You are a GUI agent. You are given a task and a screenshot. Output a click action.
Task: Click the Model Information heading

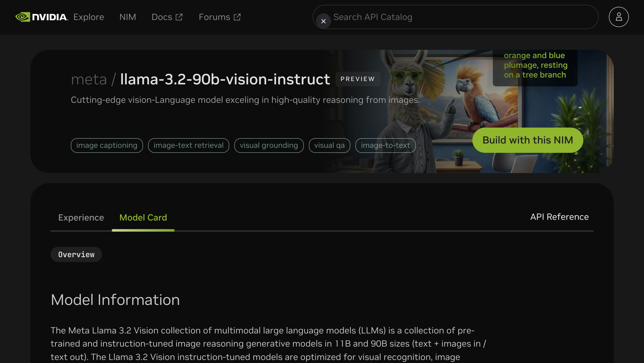click(115, 300)
